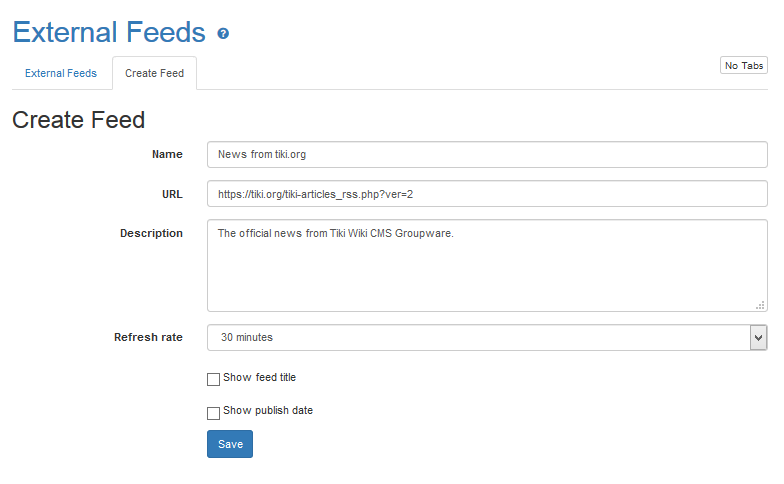Click the bold Refresh rate label
Screen dimensions: 784x484
(148, 337)
